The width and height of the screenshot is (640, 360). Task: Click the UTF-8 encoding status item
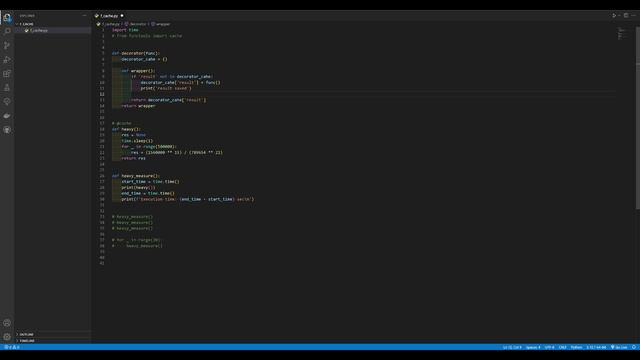click(x=549, y=347)
